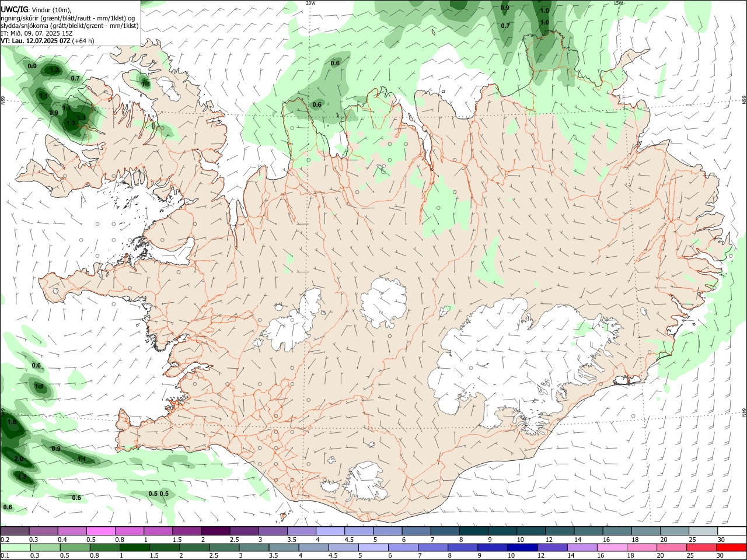
Task: Click the light grey 25 swatch, upper legend row
Action: [x=703, y=531]
